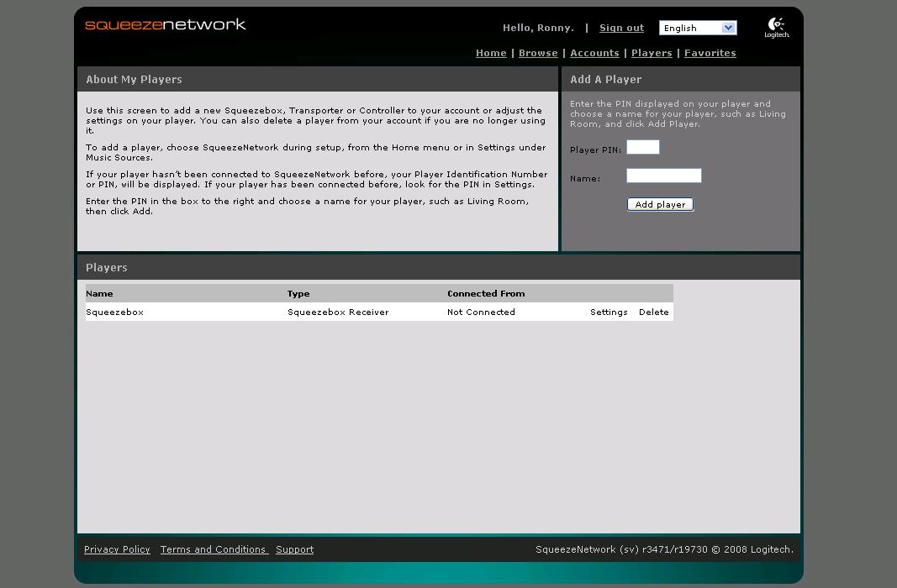Click the Type column header

(298, 294)
